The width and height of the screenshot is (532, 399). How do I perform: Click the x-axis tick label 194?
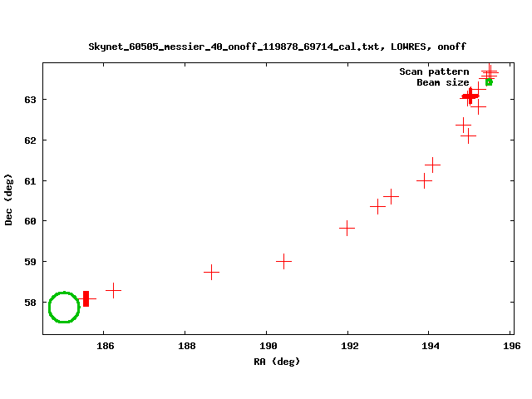(x=431, y=346)
